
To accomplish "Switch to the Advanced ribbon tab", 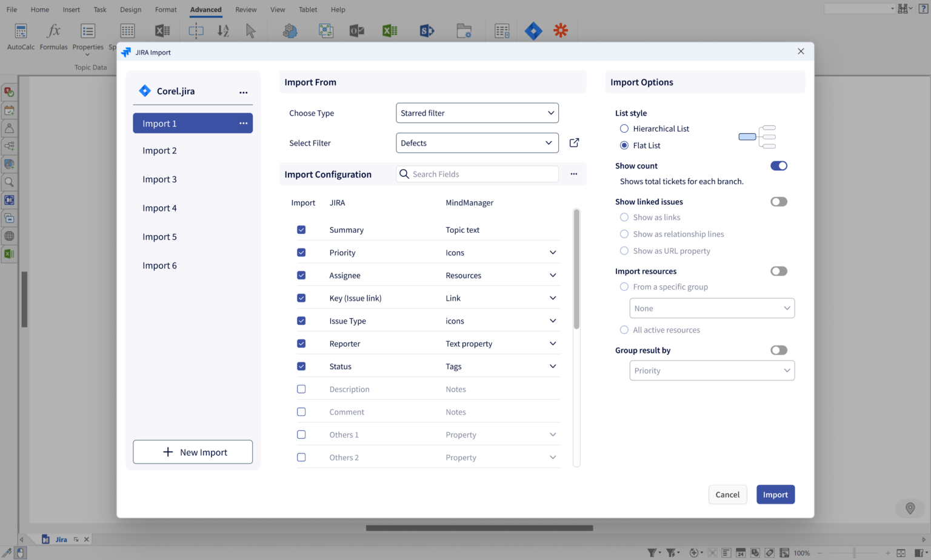I will 205,10.
